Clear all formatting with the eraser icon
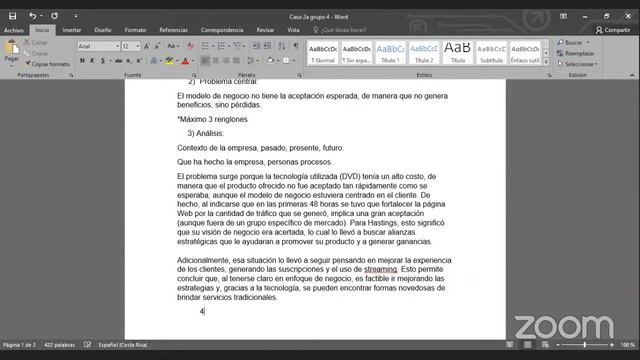Image resolution: width=640 pixels, height=360 pixels. 190,46
